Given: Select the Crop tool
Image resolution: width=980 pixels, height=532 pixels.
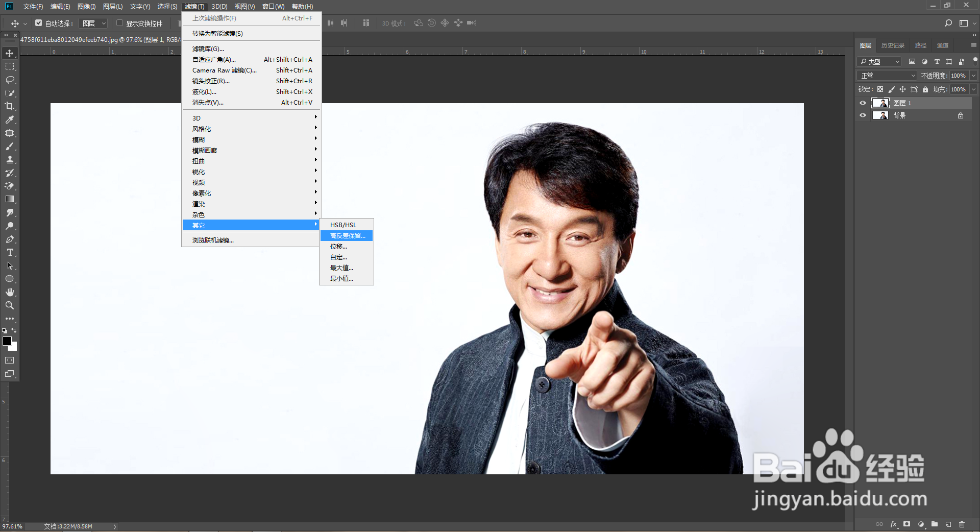Looking at the screenshot, I should (x=10, y=106).
